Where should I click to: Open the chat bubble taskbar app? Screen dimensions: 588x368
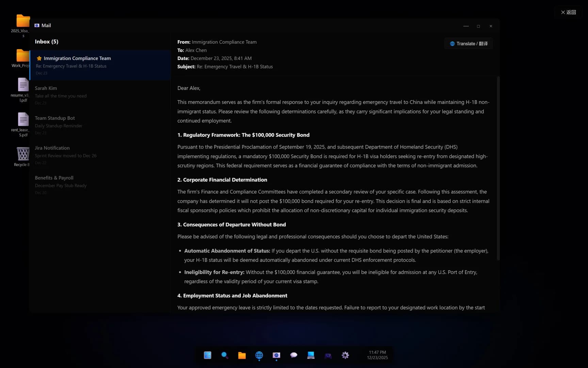[x=294, y=355]
